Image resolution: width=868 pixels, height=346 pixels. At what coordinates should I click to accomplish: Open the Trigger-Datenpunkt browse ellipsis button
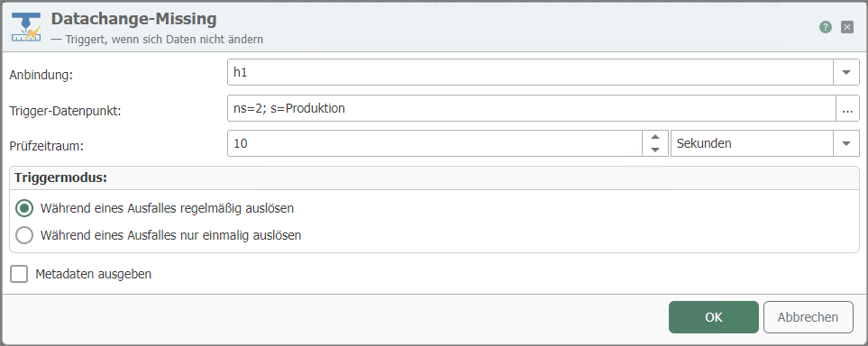847,108
